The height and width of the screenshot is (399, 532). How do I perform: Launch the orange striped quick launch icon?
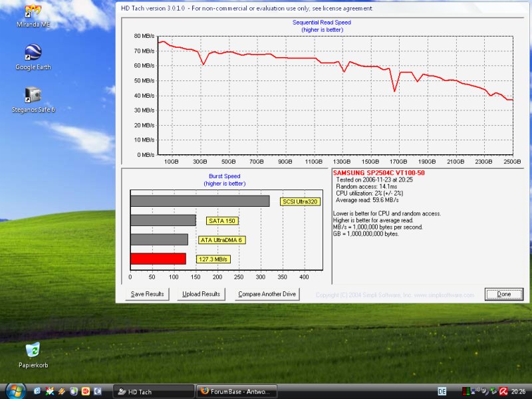pos(62,391)
